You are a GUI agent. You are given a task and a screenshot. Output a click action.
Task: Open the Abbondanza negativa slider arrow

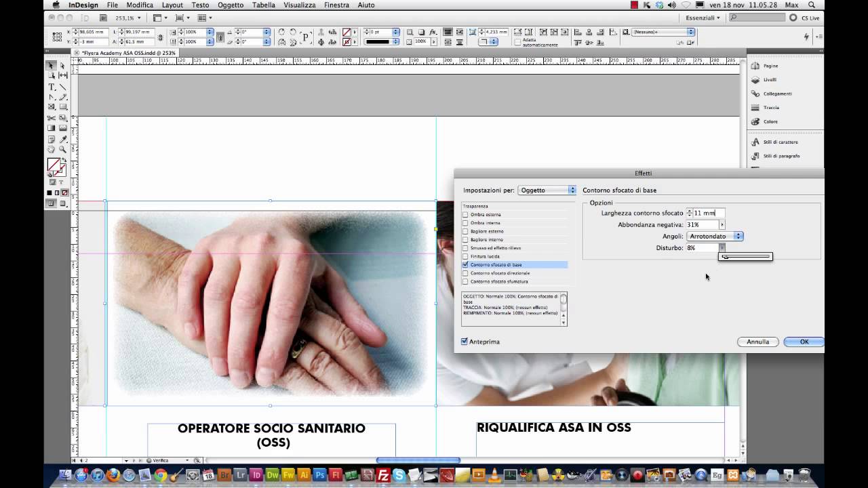pyautogui.click(x=722, y=224)
